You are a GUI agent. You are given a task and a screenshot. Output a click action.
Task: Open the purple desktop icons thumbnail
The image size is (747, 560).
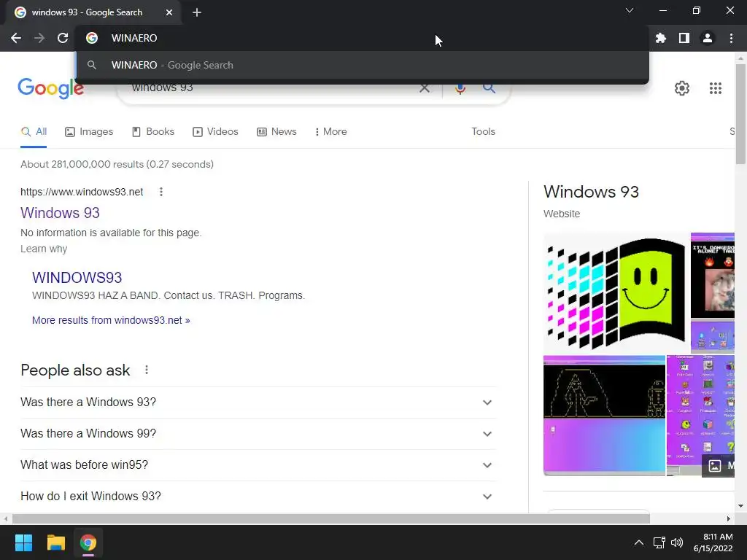[700, 415]
